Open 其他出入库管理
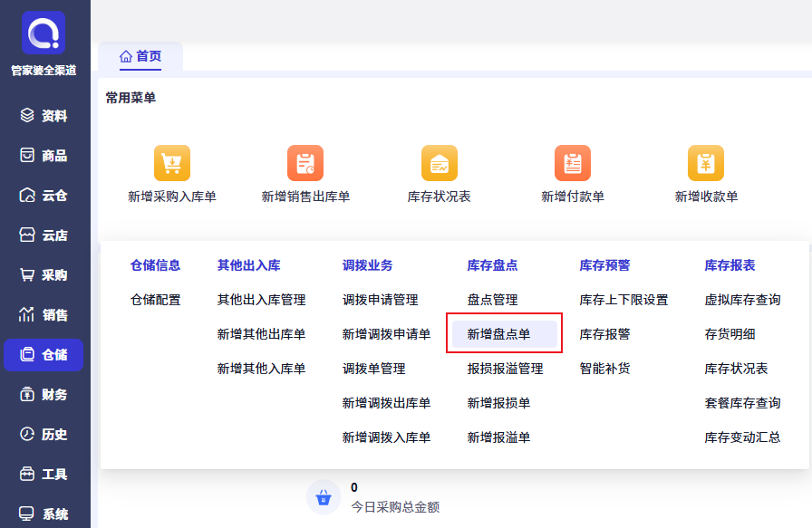 pyautogui.click(x=262, y=300)
